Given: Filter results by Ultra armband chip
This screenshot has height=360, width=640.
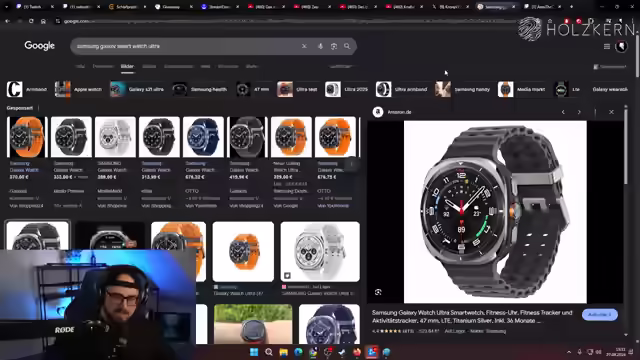Looking at the screenshot, I should coord(401,89).
